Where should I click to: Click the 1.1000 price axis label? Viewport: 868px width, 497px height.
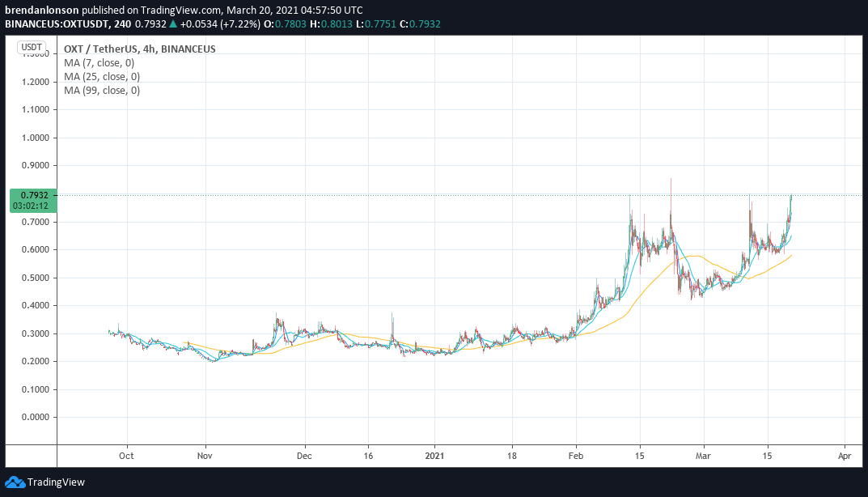(x=36, y=110)
